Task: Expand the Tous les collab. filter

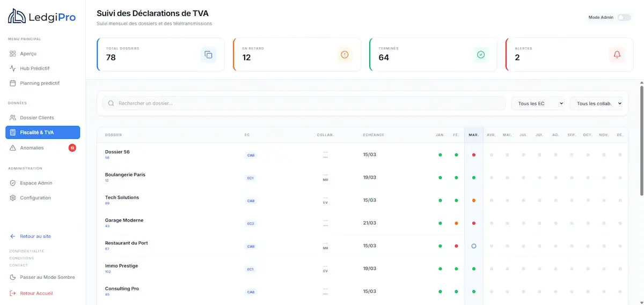Action: (x=596, y=103)
